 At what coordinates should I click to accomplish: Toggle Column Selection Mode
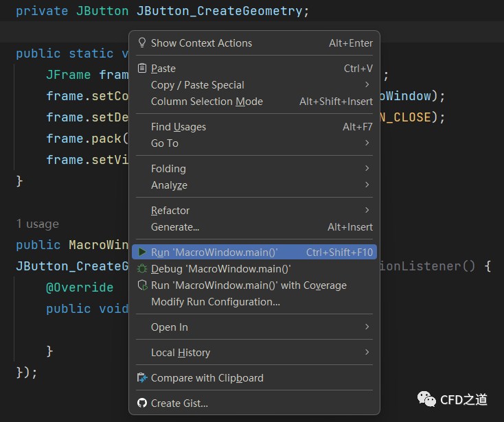click(x=207, y=102)
